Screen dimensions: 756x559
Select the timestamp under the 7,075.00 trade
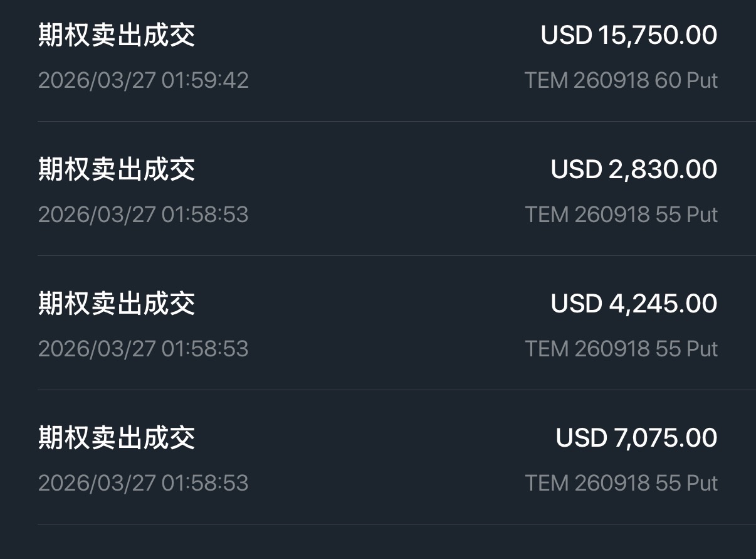(x=144, y=483)
